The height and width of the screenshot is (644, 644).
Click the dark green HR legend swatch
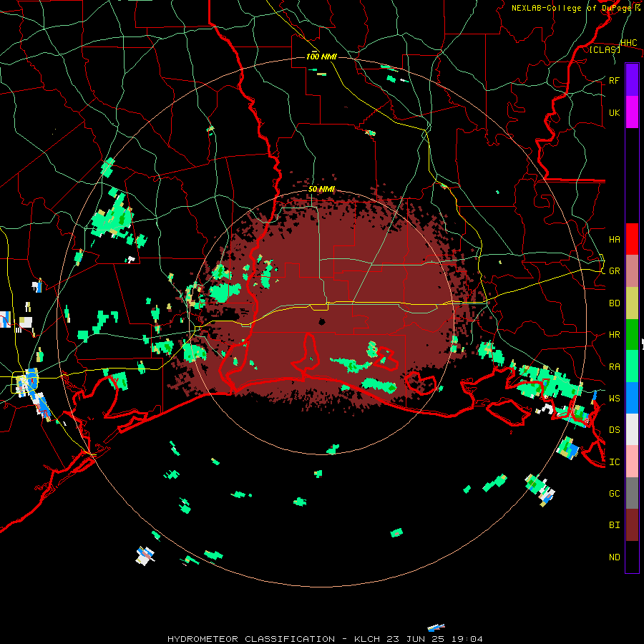pyautogui.click(x=632, y=335)
